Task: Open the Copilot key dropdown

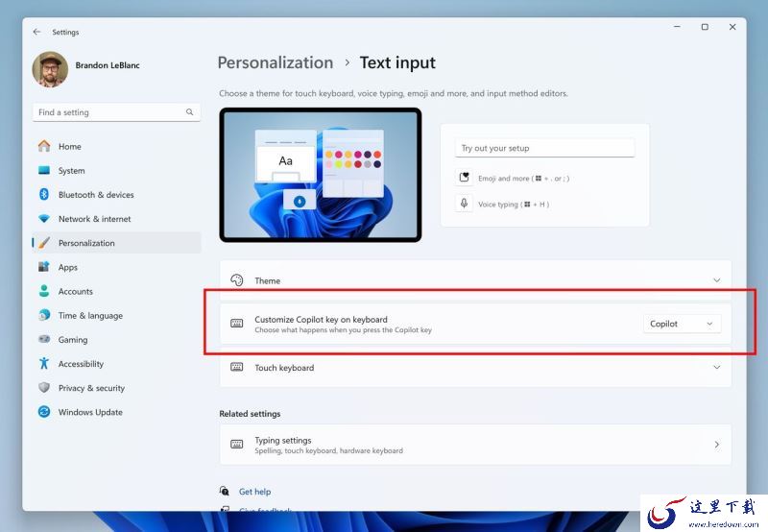Action: [682, 324]
